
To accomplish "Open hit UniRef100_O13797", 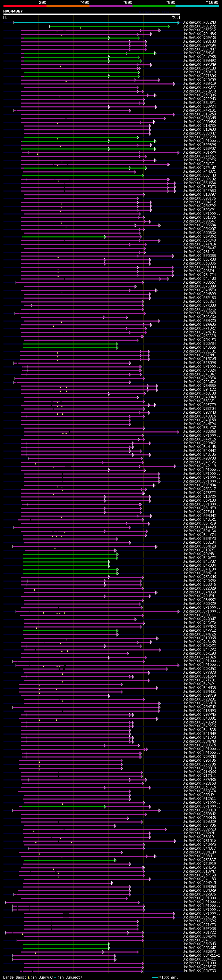I will point(199,195).
